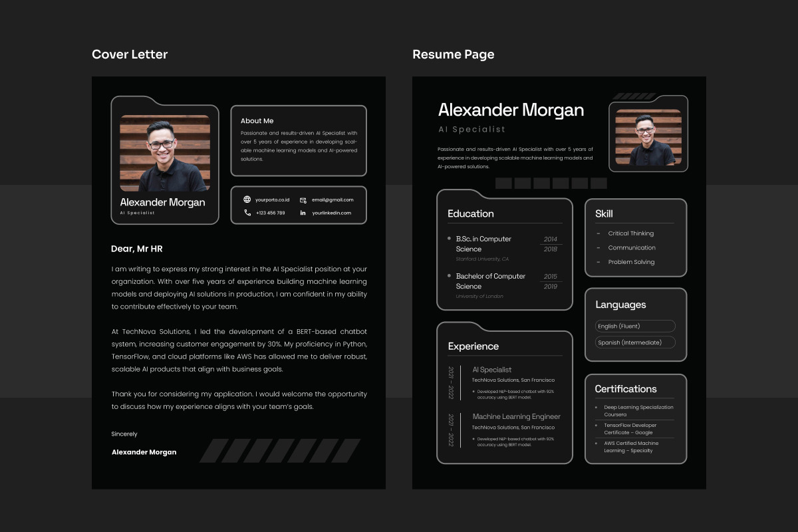Select the "About Me" heading

click(257, 121)
